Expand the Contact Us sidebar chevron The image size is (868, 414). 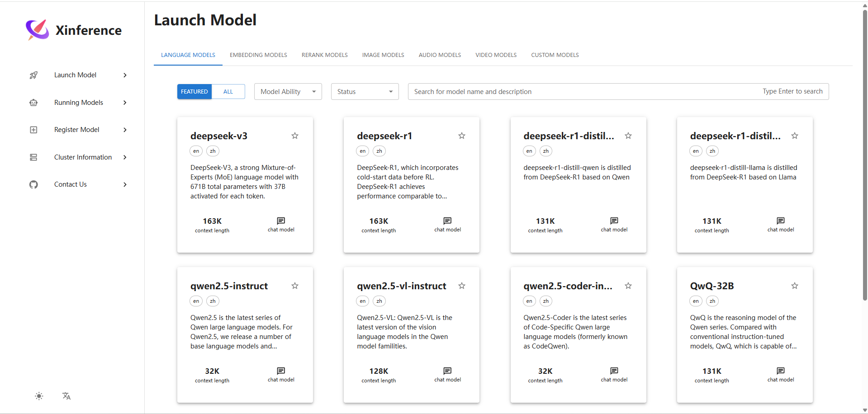[x=125, y=184]
